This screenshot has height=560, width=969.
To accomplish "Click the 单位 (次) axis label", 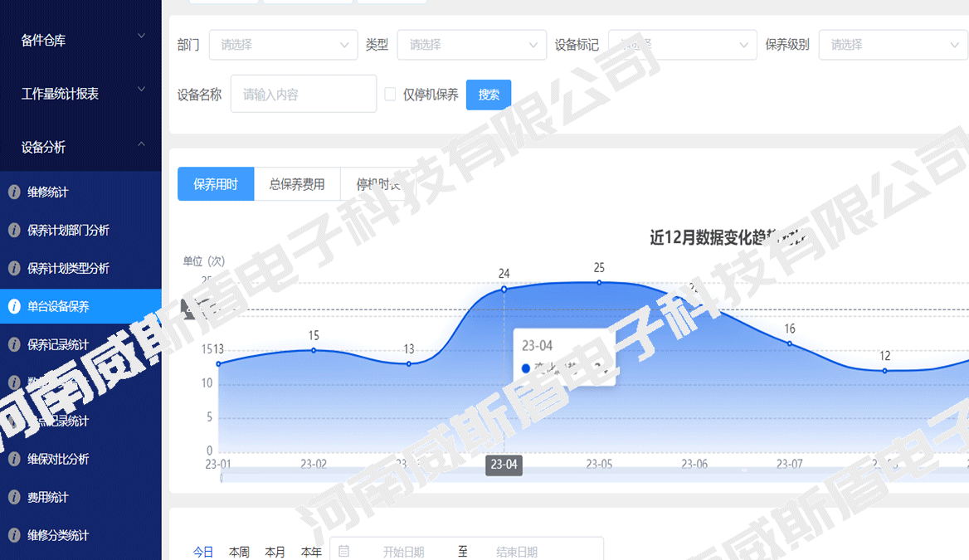I will pos(204,261).
